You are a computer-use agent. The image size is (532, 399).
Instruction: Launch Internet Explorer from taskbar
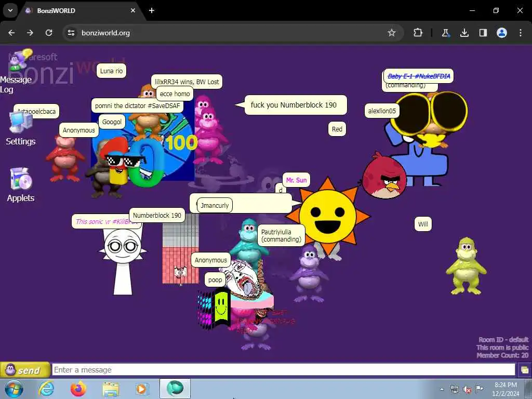tap(46, 389)
